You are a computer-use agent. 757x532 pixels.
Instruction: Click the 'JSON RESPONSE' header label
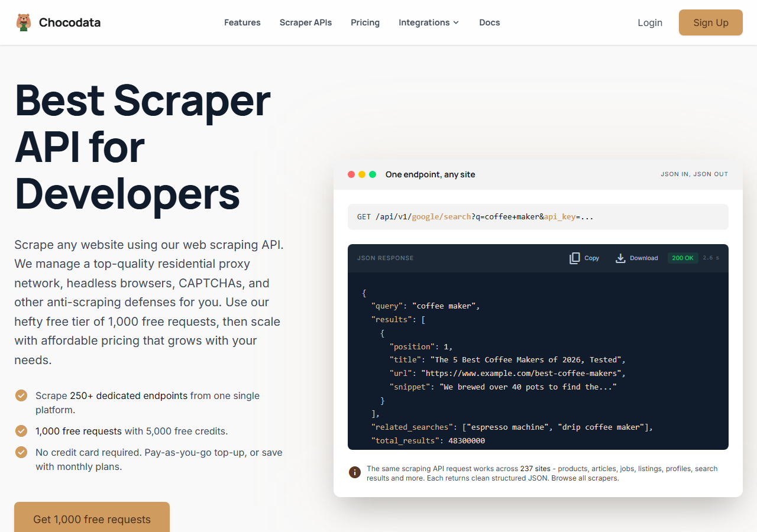386,258
